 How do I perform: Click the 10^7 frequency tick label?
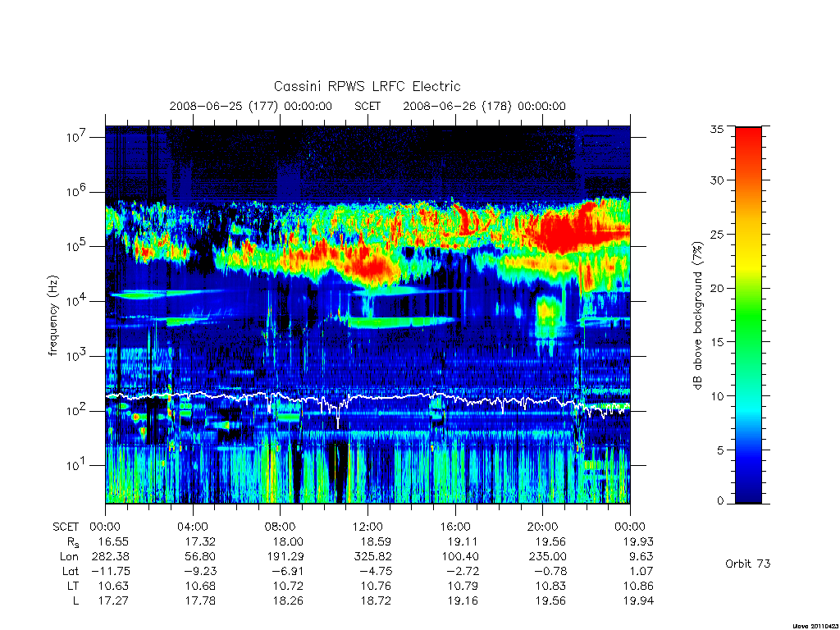pos(75,136)
